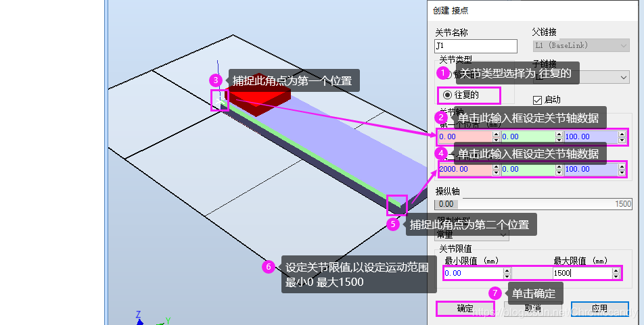The height and width of the screenshot is (325, 644).
Task: Click the 确定 button
Action: (x=465, y=309)
